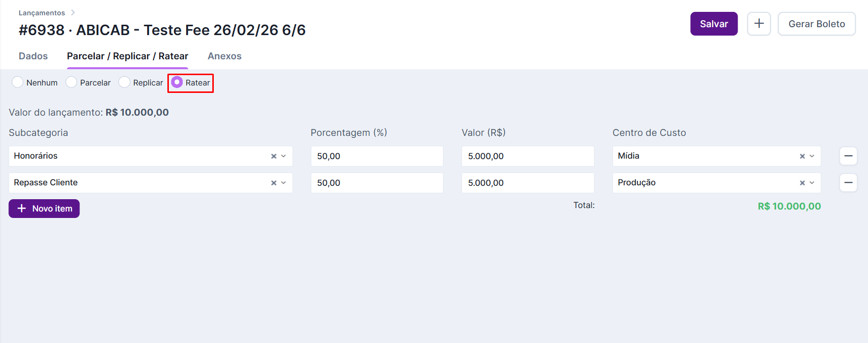Clear the Repasse Cliente subcategory selection

pos(274,183)
